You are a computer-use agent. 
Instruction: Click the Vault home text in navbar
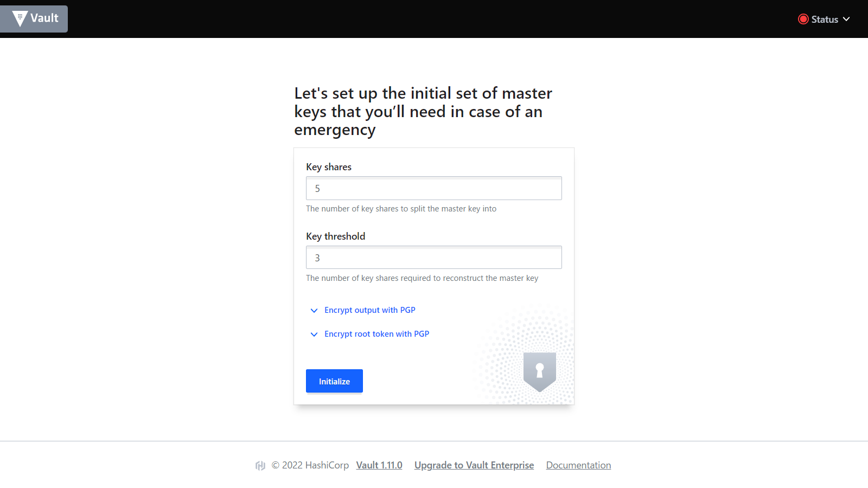(44, 18)
